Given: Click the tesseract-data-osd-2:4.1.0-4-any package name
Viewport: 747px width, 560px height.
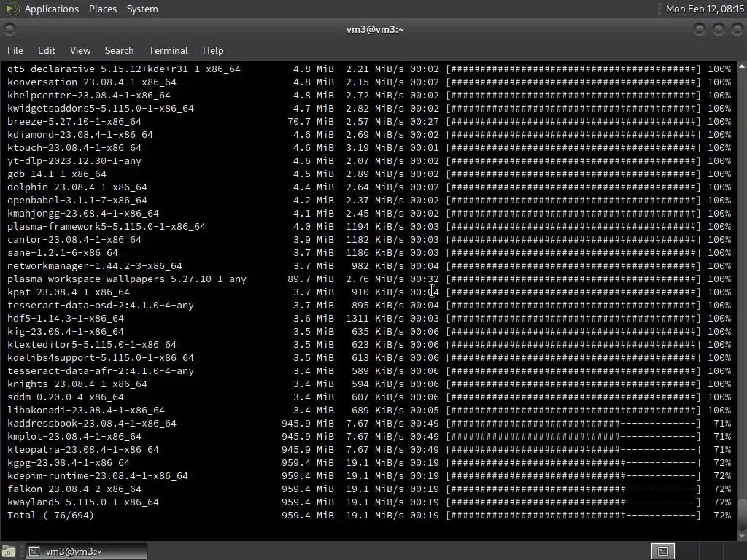Looking at the screenshot, I should [x=101, y=306].
